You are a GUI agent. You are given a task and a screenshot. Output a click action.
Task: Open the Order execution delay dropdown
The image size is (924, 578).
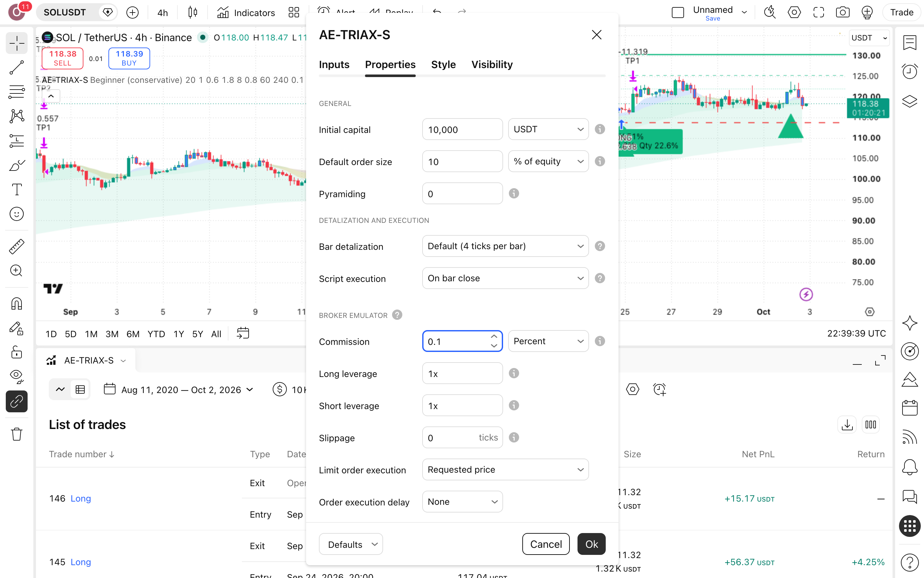[462, 502]
